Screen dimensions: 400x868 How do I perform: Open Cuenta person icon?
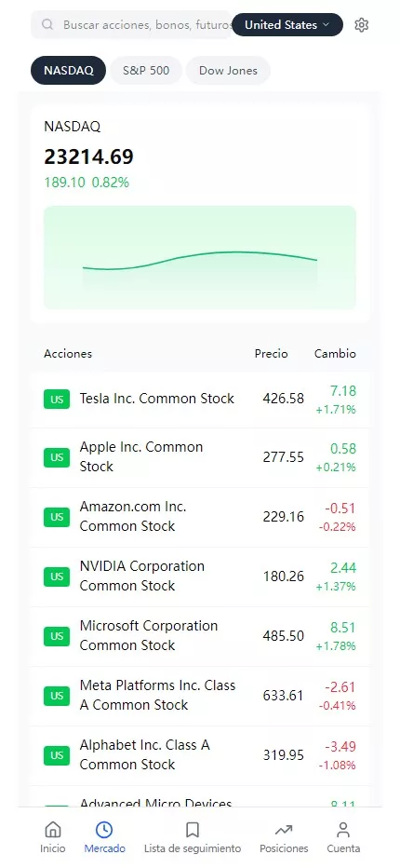[x=343, y=829]
